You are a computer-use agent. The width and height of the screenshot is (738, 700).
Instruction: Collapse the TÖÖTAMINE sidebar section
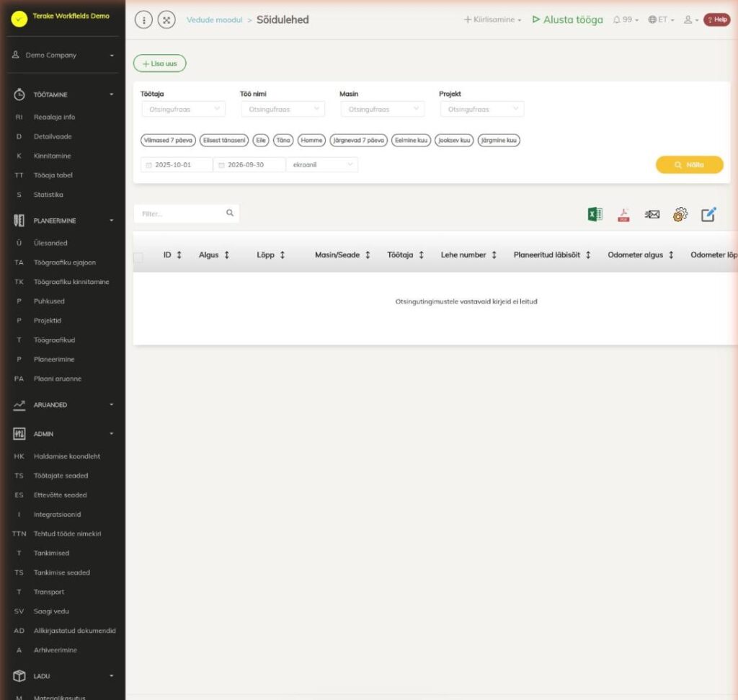(x=63, y=94)
